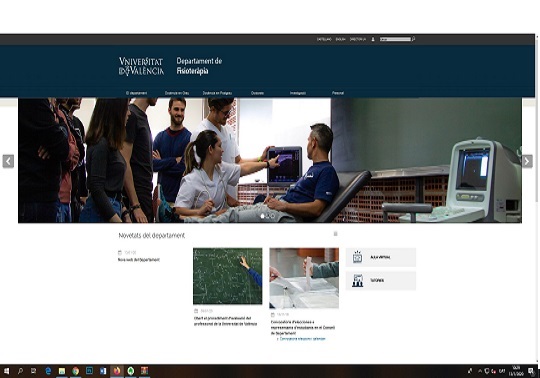Image resolution: width=540 pixels, height=378 pixels.
Task: Open the user login person icon
Action: [373, 39]
